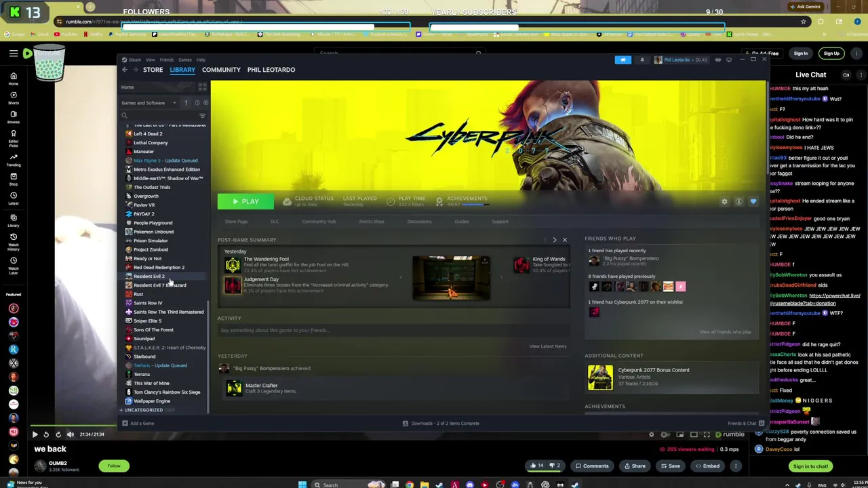Viewport: 868px width, 488px height.
Task: Open Steam notifications bell
Action: [x=642, y=60]
